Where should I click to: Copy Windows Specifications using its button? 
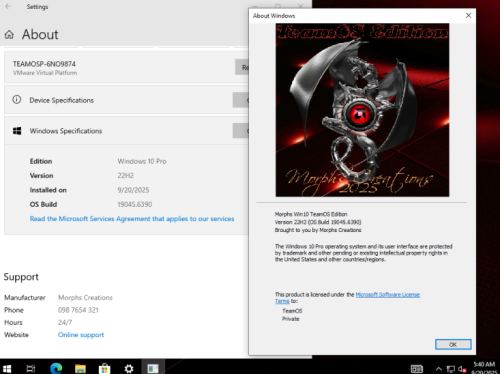click(x=241, y=131)
